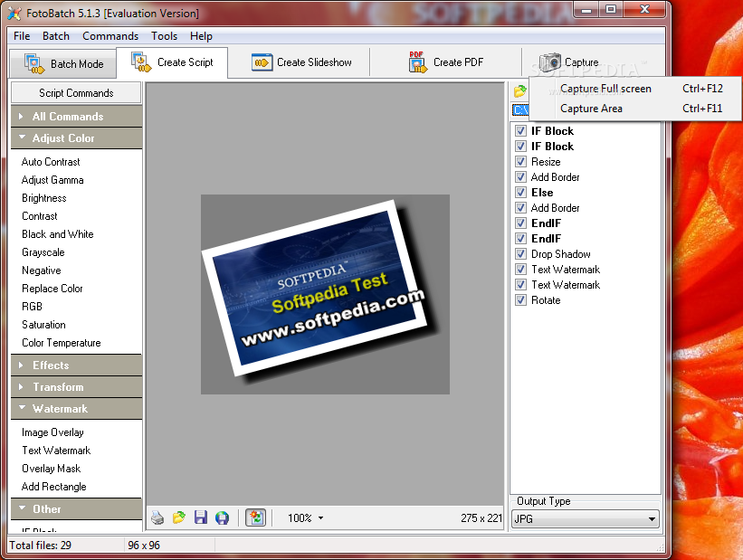Image resolution: width=743 pixels, height=560 pixels.
Task: Open the 100% zoom dropdown
Action: [x=306, y=517]
